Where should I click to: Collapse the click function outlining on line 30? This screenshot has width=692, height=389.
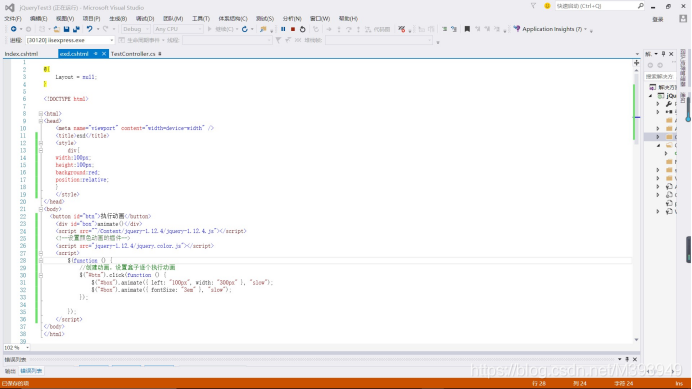click(x=41, y=275)
